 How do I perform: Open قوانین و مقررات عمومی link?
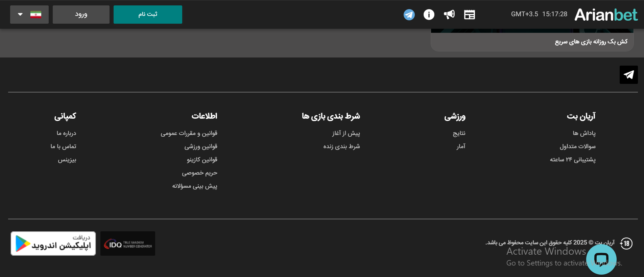(x=189, y=133)
